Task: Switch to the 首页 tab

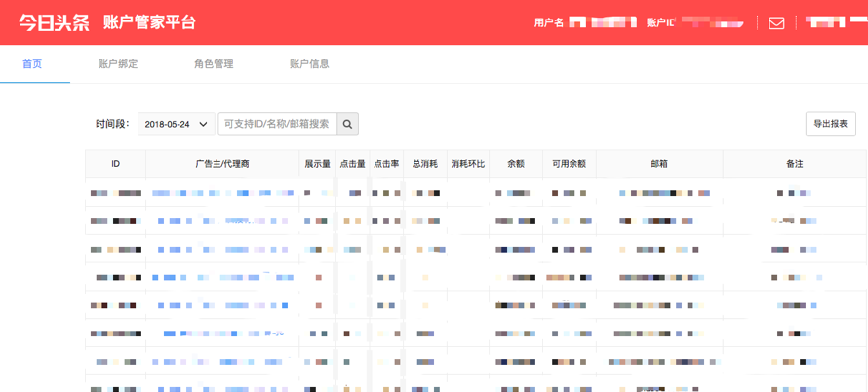Action: click(32, 64)
